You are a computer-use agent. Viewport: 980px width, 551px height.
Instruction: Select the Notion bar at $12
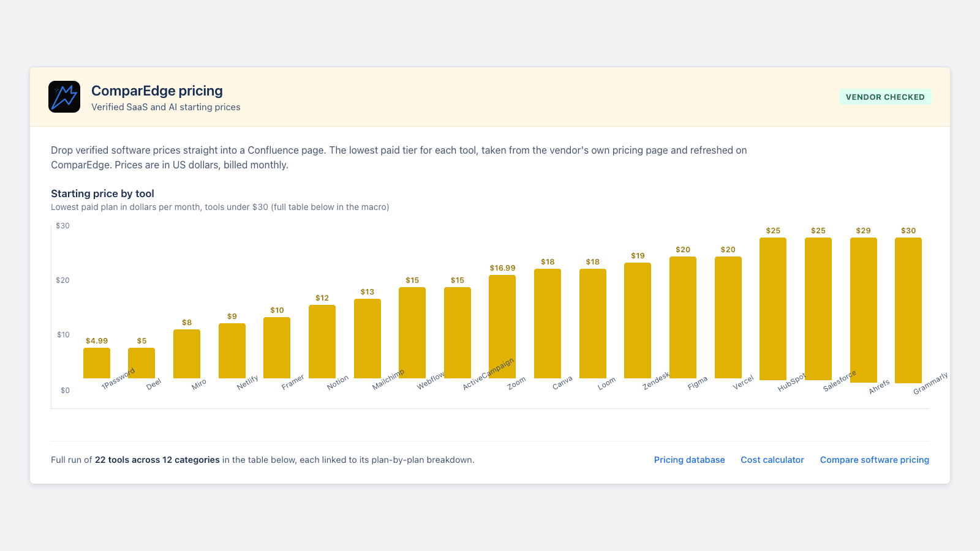click(x=322, y=342)
